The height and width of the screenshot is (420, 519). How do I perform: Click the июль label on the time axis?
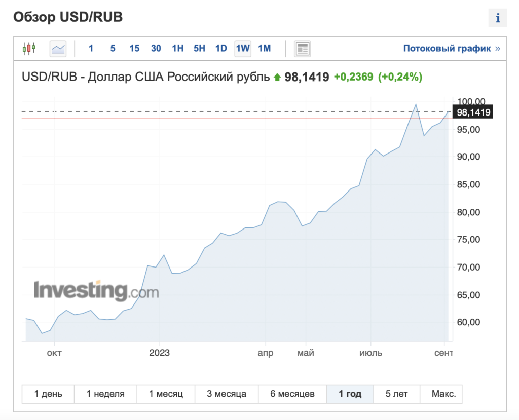[370, 353]
